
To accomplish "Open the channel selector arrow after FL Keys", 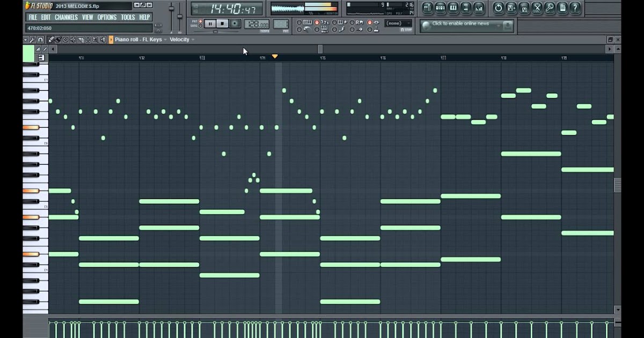I will pos(165,40).
